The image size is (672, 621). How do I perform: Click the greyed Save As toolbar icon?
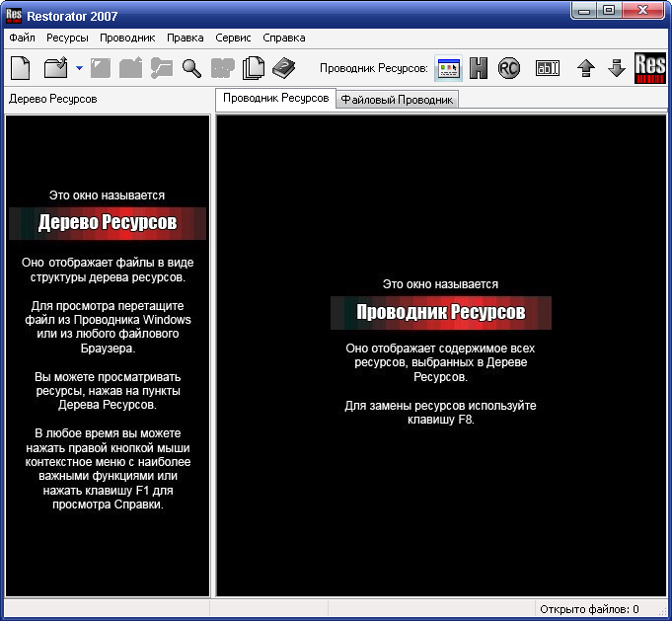coord(130,68)
